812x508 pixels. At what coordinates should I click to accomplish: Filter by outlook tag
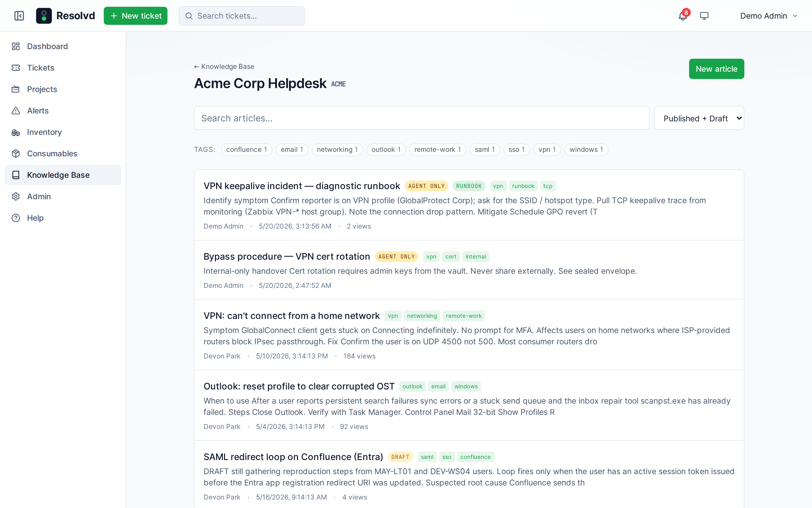click(386, 150)
